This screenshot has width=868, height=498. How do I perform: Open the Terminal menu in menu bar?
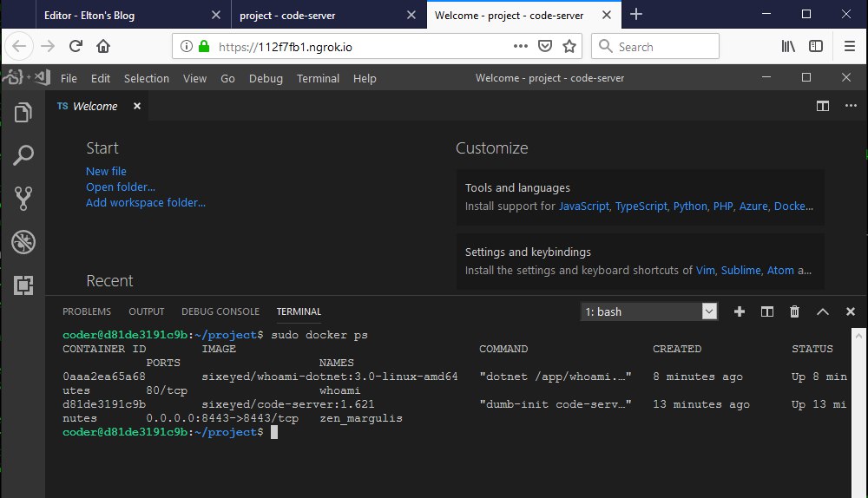tap(318, 78)
